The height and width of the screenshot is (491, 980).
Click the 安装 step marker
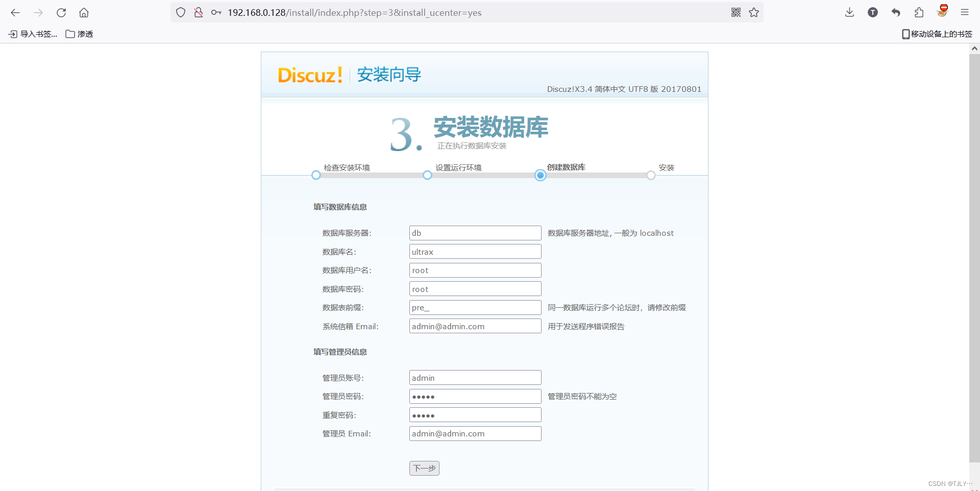tap(651, 175)
